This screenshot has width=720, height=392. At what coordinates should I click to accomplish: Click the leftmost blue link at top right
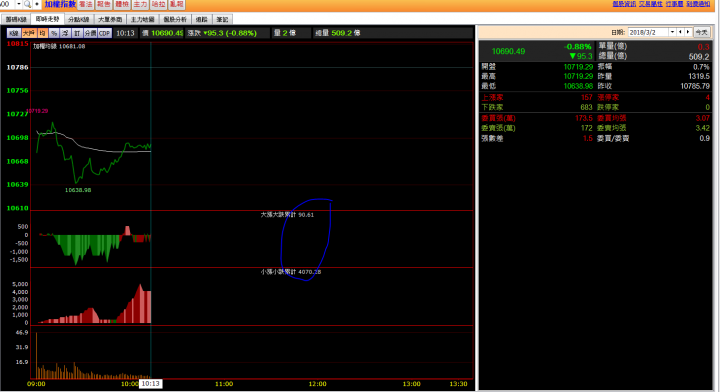click(x=624, y=4)
